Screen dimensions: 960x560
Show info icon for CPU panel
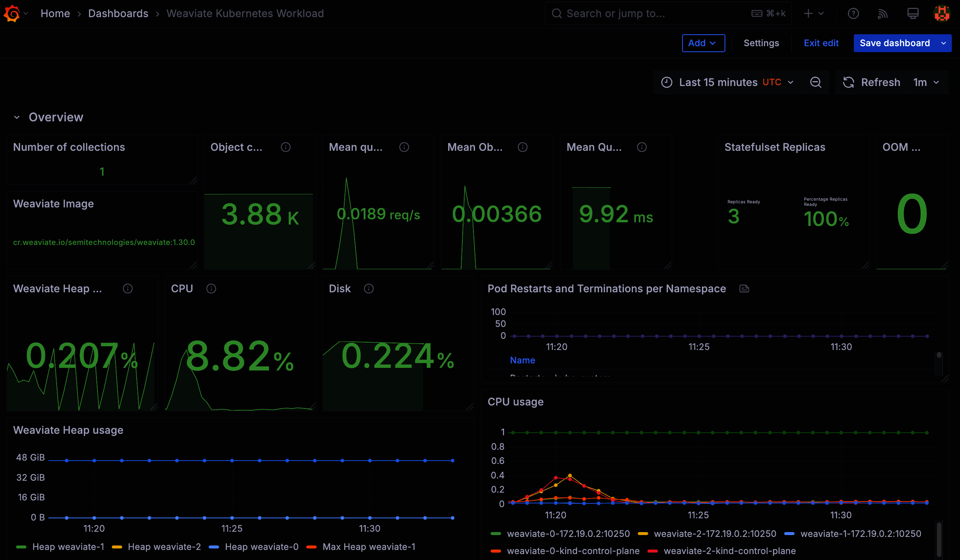click(211, 289)
